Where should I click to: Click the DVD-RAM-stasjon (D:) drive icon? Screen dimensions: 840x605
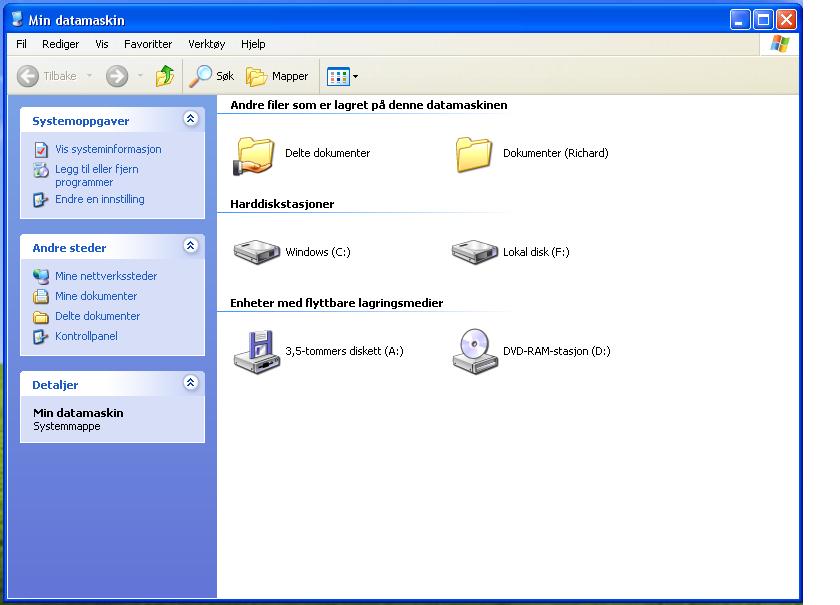coord(474,351)
